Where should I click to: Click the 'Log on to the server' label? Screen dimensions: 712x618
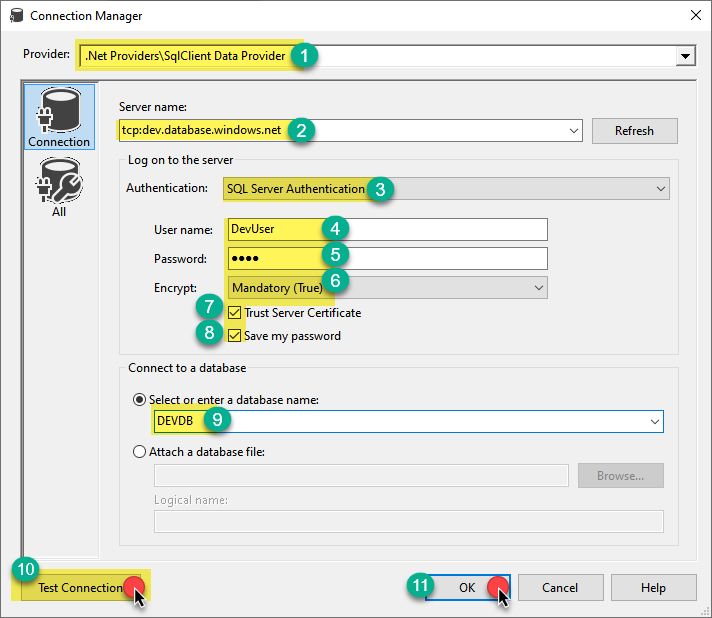180,160
